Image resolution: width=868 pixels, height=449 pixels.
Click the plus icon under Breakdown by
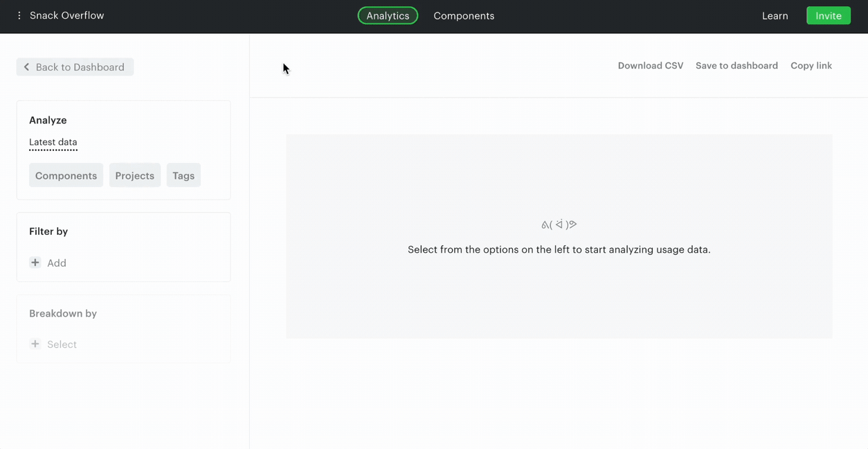tap(35, 344)
